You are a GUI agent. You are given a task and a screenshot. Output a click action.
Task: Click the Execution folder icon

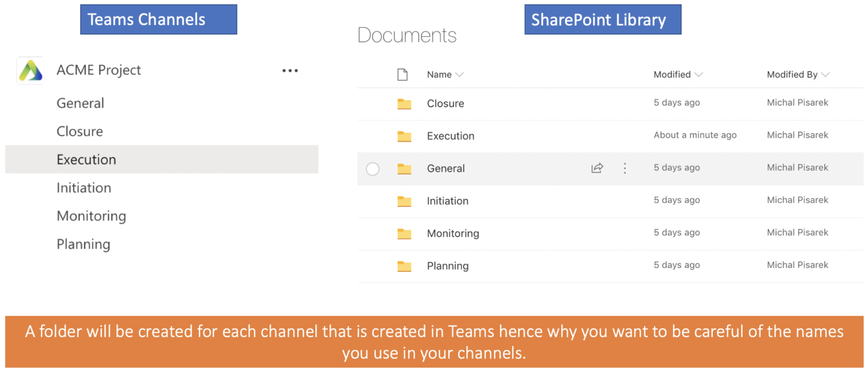404,136
